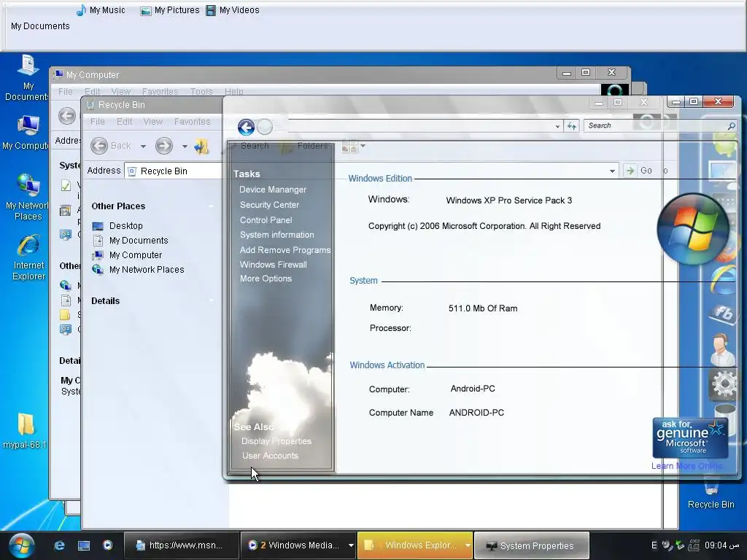The width and height of the screenshot is (747, 560).
Task: Open Windows Firewall task link
Action: (x=273, y=264)
